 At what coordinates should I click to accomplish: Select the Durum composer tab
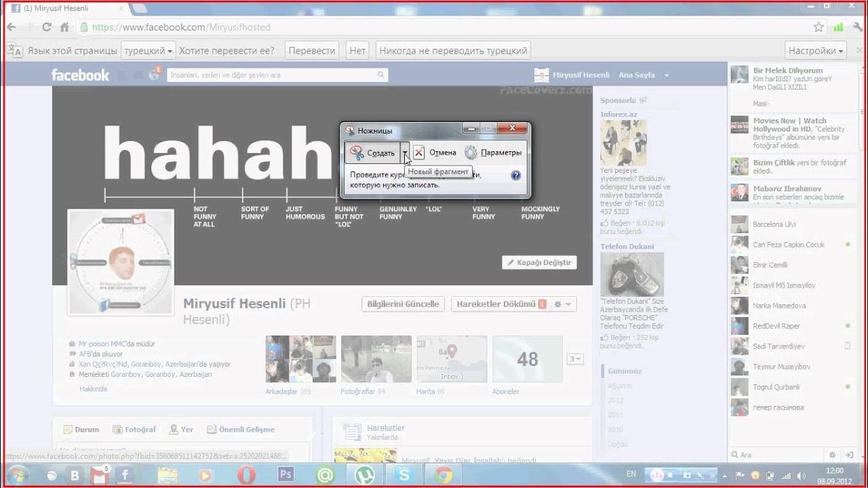tap(81, 430)
